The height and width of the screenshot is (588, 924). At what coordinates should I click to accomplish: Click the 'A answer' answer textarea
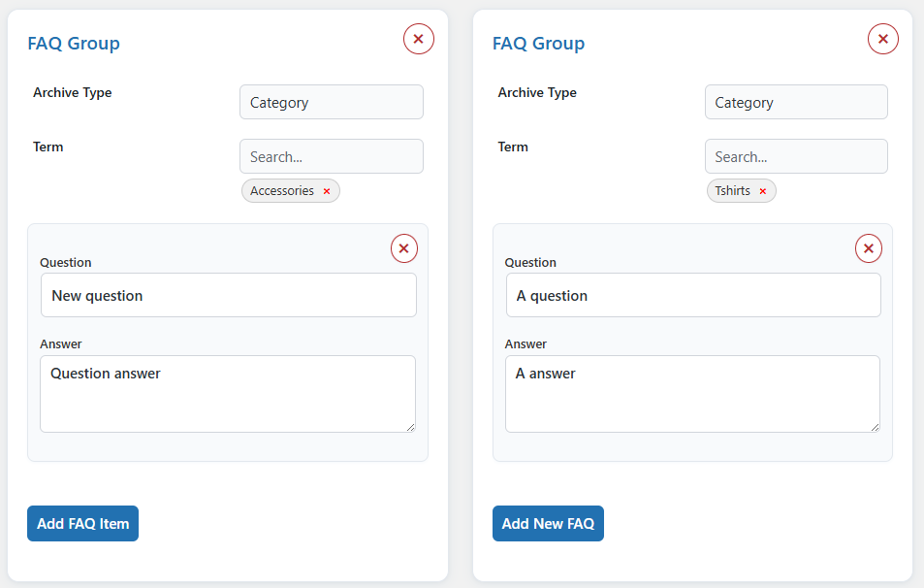point(692,393)
